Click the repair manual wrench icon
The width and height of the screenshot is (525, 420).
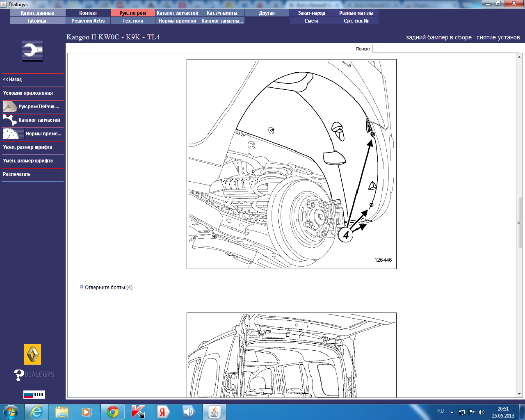9,107
